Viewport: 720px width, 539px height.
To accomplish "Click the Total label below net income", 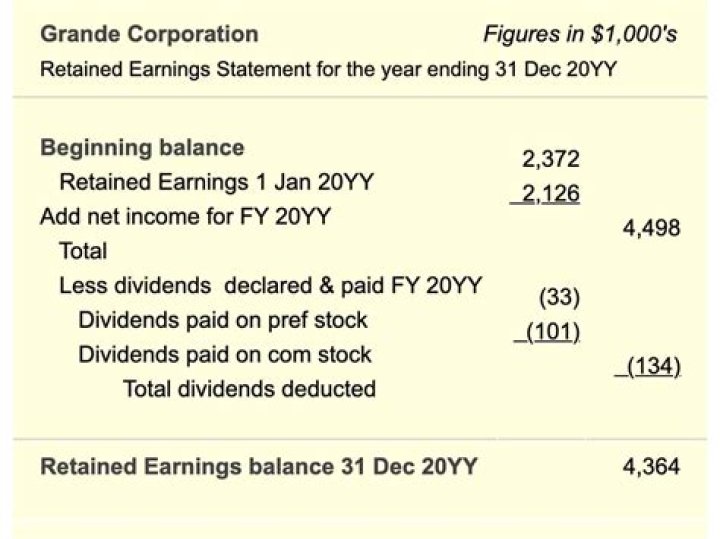I will [83, 251].
